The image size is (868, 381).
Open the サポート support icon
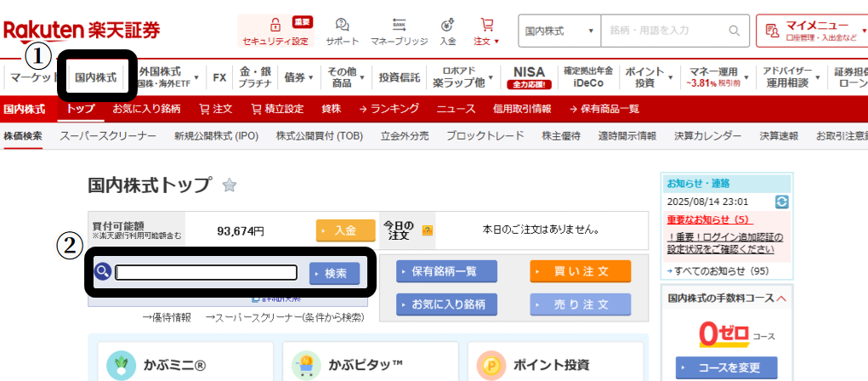tap(342, 25)
